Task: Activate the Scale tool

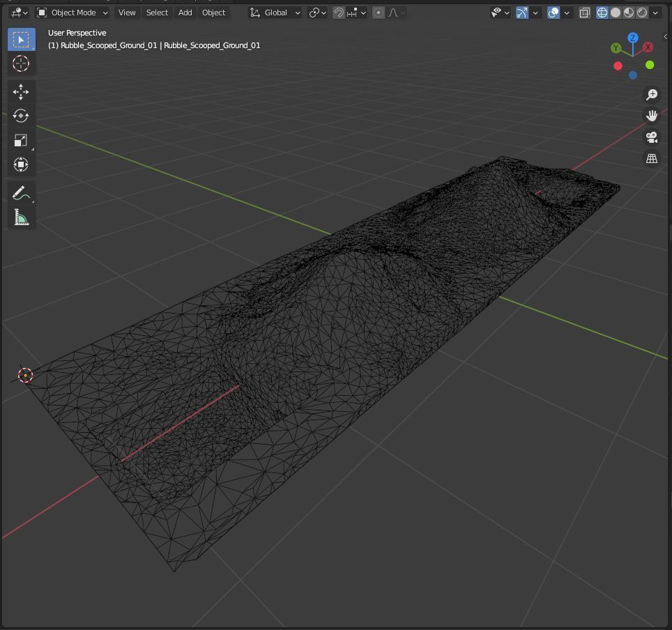Action: click(x=21, y=140)
